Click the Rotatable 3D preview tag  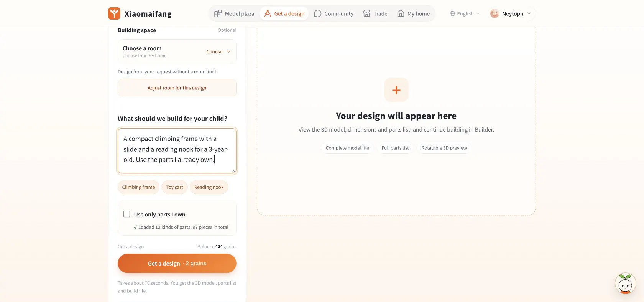click(x=444, y=148)
